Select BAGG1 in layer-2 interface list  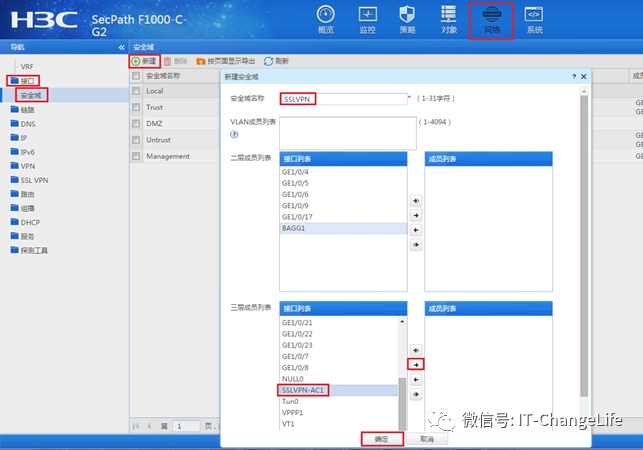pyautogui.click(x=343, y=228)
